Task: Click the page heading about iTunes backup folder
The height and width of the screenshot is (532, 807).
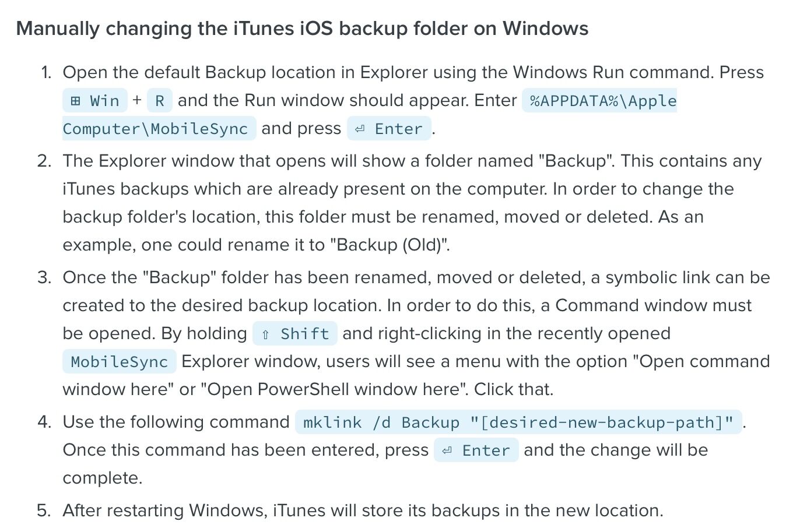Action: pyautogui.click(x=302, y=29)
